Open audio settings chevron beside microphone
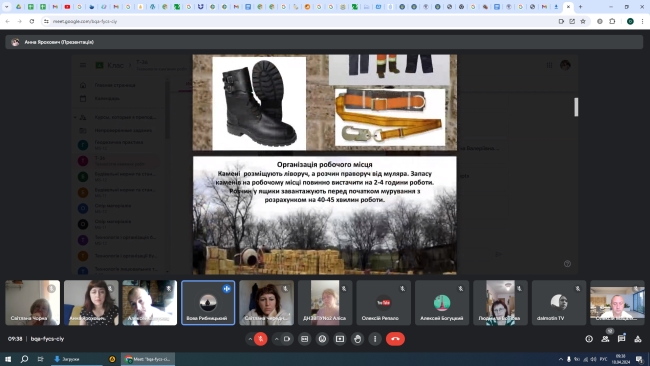650x366 pixels. point(250,339)
